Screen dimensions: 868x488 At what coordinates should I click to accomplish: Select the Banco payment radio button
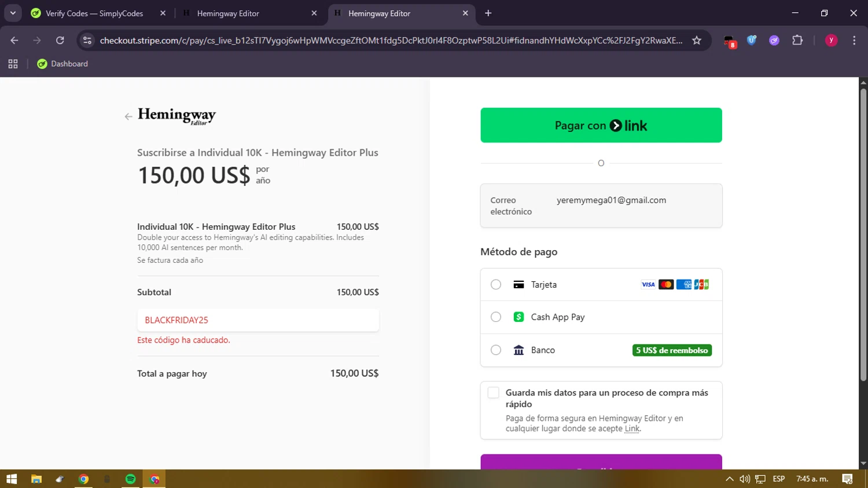point(496,350)
